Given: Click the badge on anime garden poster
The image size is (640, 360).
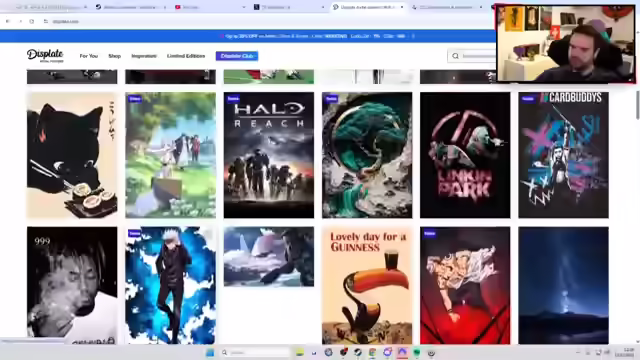Looking at the screenshot, I should 135,98.
